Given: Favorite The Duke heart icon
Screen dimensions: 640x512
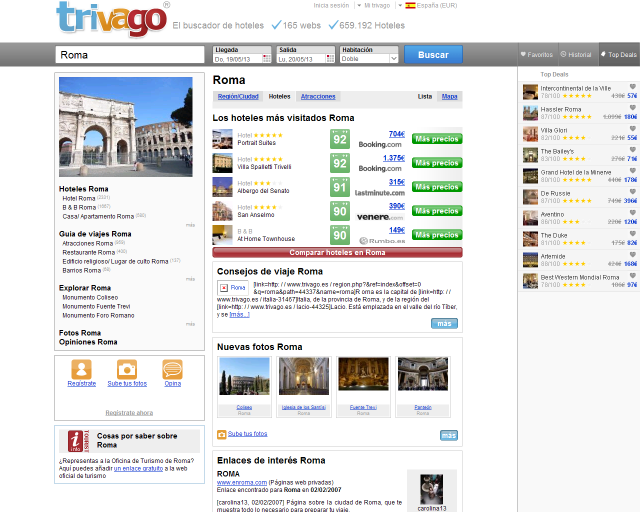Looking at the screenshot, I should click(x=633, y=234).
